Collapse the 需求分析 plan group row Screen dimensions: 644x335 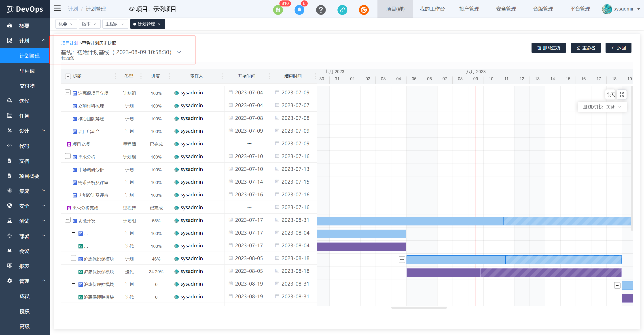[68, 156]
